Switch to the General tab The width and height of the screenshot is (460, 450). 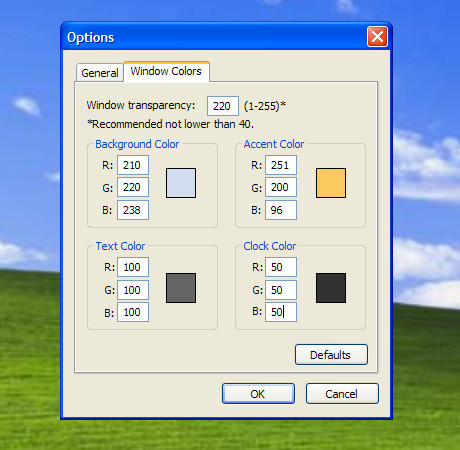click(100, 73)
